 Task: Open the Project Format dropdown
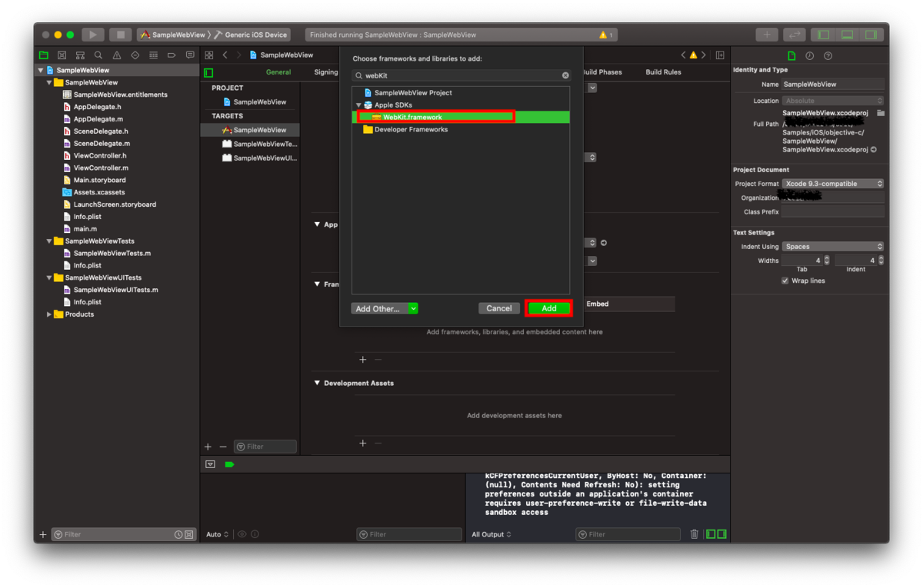pyautogui.click(x=833, y=184)
